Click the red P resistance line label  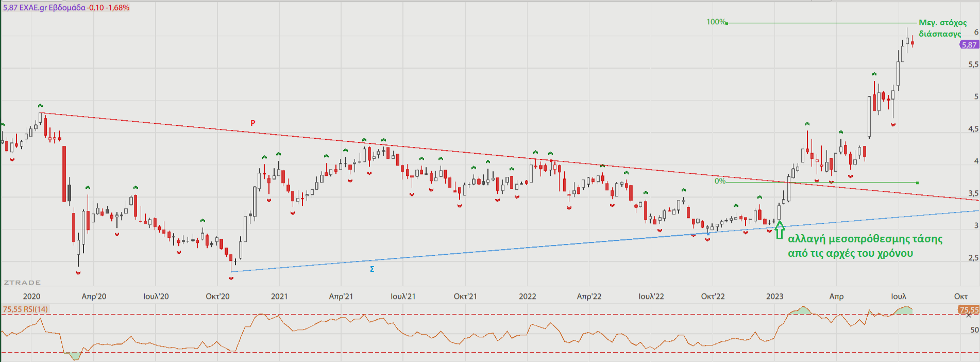tap(253, 123)
